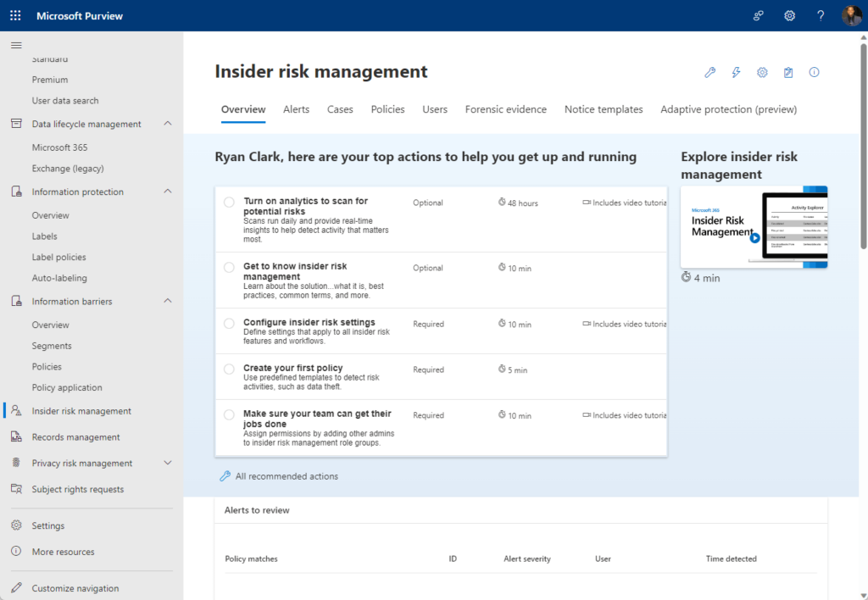868x600 pixels.
Task: Open 'Turn on analytics to scan' action
Action: click(x=305, y=206)
